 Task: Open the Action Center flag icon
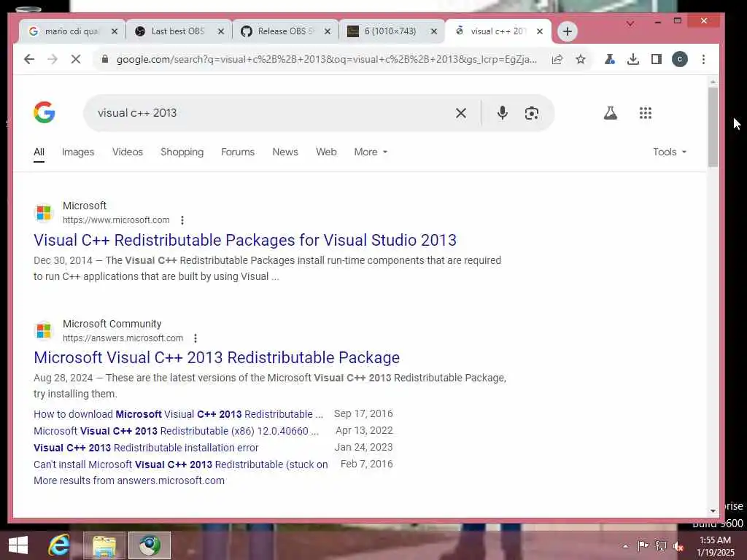click(x=643, y=545)
